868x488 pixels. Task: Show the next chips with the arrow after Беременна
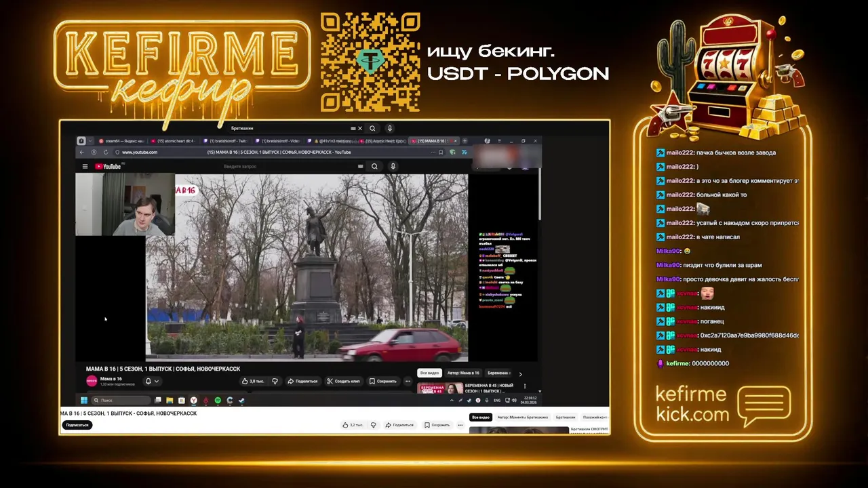pyautogui.click(x=520, y=373)
